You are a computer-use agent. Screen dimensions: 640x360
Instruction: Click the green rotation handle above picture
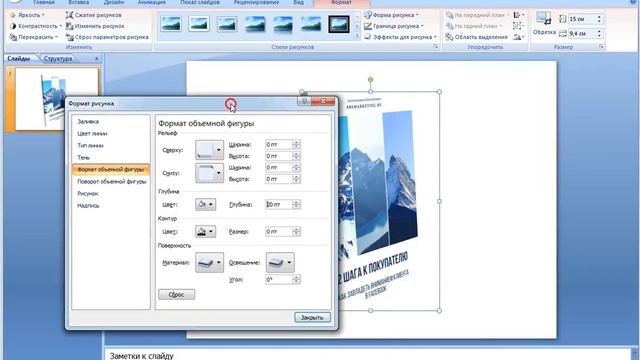tap(370, 80)
